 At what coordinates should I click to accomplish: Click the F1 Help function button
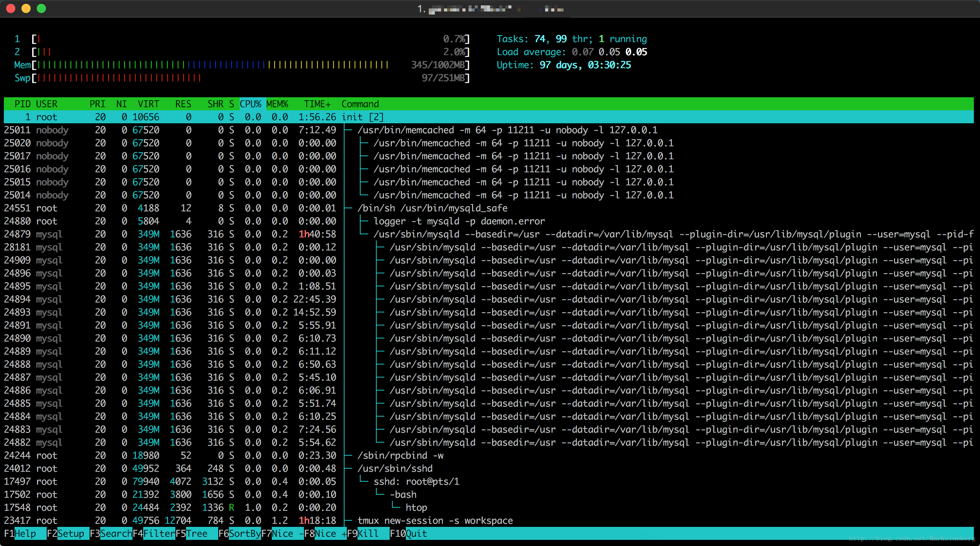(x=25, y=533)
